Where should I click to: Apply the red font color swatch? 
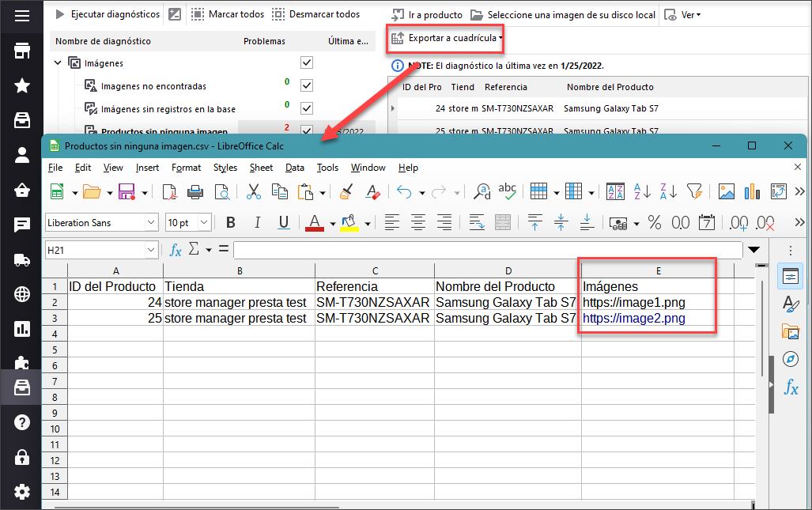coord(315,223)
